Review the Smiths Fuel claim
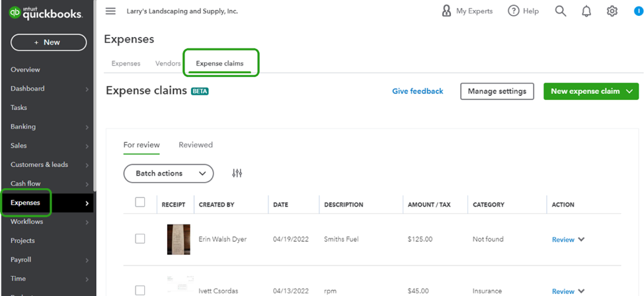644x296 pixels. click(x=563, y=240)
